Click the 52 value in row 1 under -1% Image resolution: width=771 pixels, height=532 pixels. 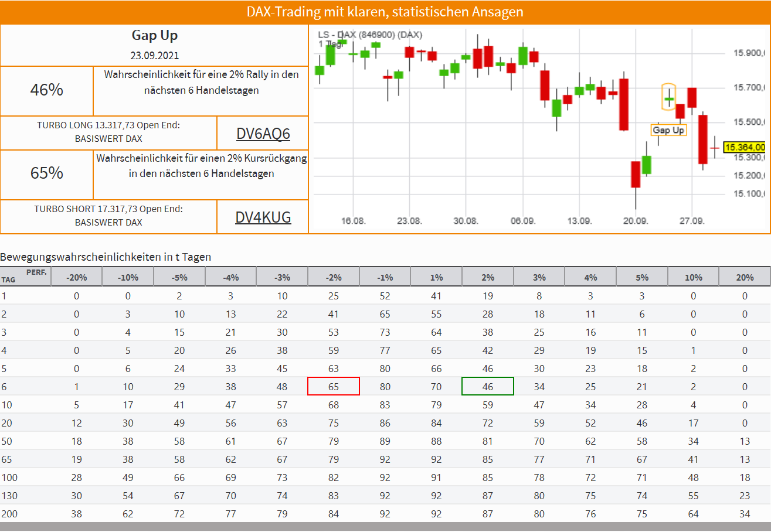(385, 296)
